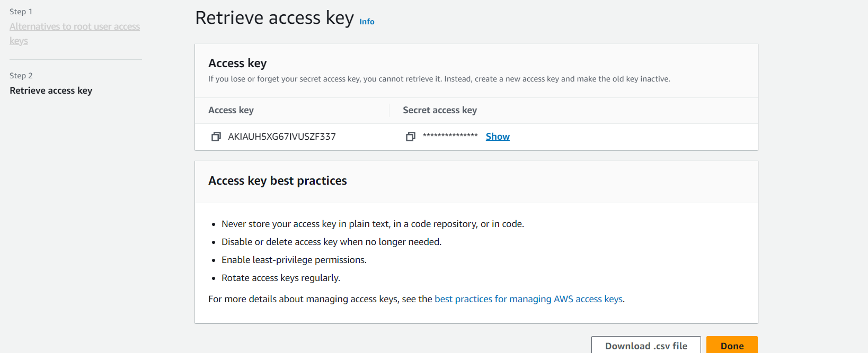Open the Info link beside Retrieve access key

click(367, 22)
